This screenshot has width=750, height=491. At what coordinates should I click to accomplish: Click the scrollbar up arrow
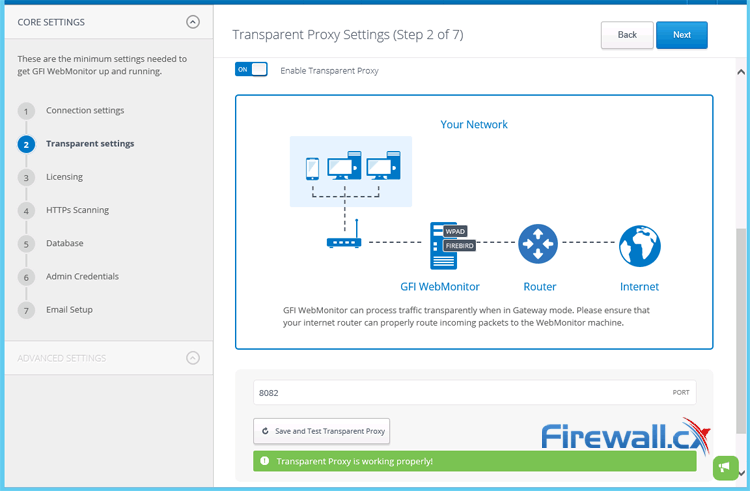coord(741,72)
